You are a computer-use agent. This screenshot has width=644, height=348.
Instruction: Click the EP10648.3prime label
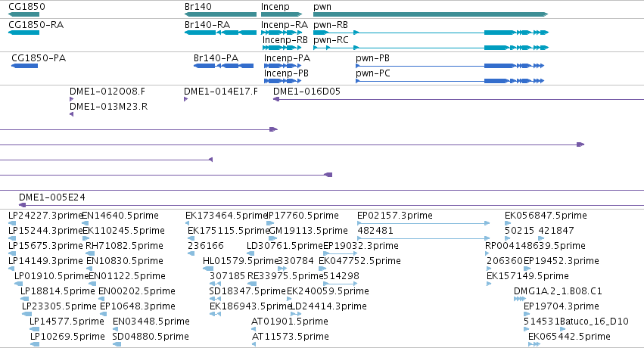(138, 306)
